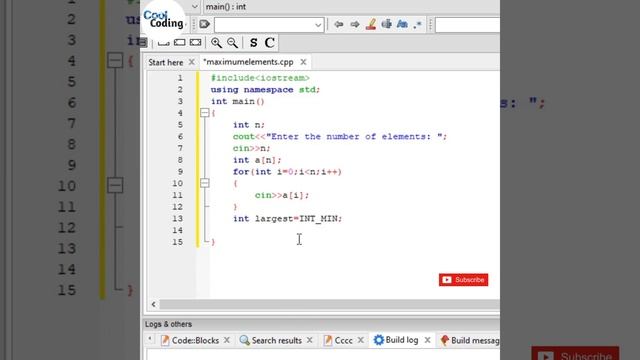The image size is (640, 360).
Task: Toggle the regex search icon
Action: point(417,25)
